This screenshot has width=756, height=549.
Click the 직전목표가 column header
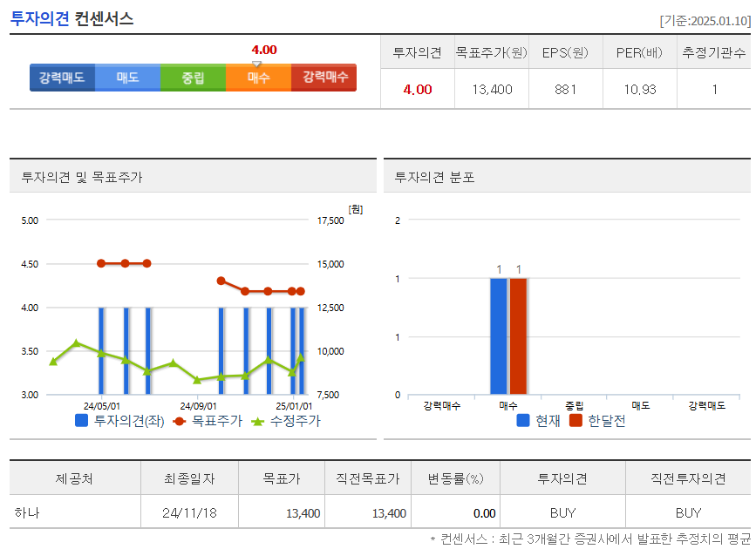coord(368,478)
